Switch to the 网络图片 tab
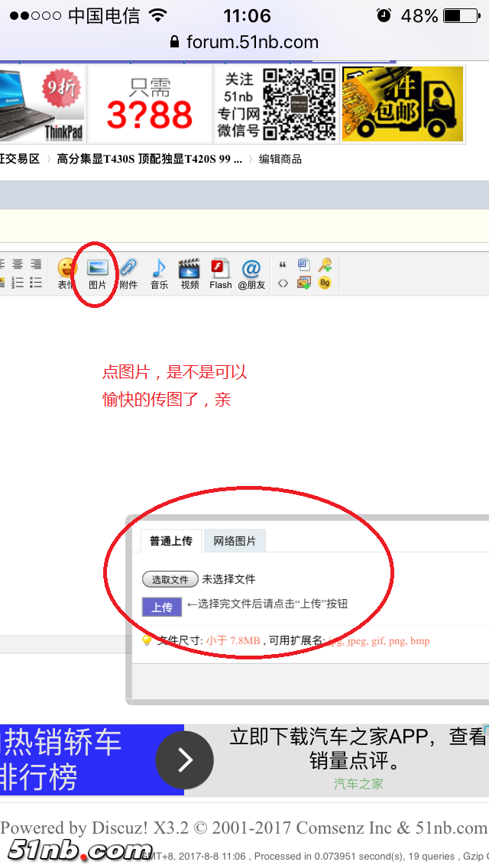This screenshot has width=489, height=868. (235, 541)
